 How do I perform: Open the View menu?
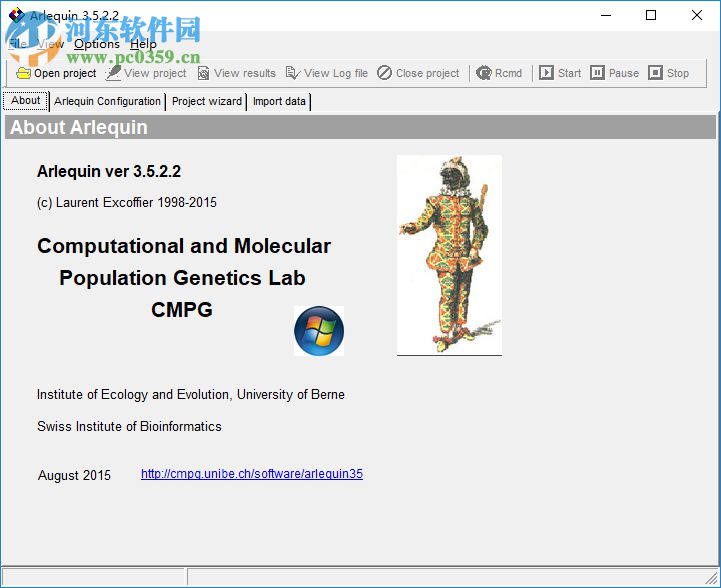click(x=50, y=44)
